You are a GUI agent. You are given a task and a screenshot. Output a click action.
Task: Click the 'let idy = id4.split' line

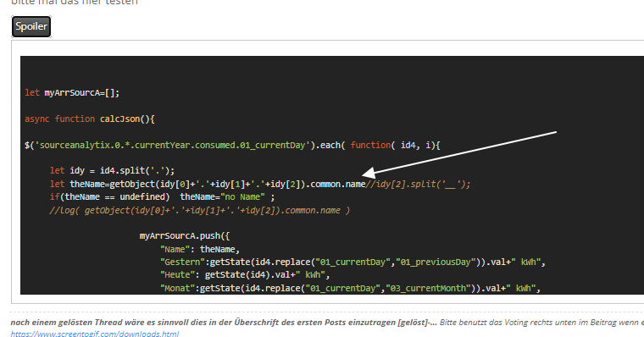point(112,171)
